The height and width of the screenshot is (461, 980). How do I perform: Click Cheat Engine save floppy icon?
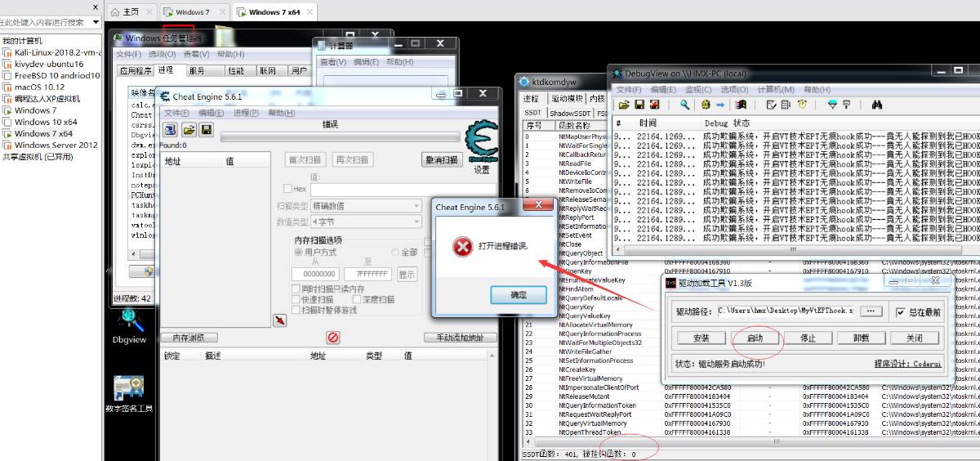pyautogui.click(x=207, y=130)
